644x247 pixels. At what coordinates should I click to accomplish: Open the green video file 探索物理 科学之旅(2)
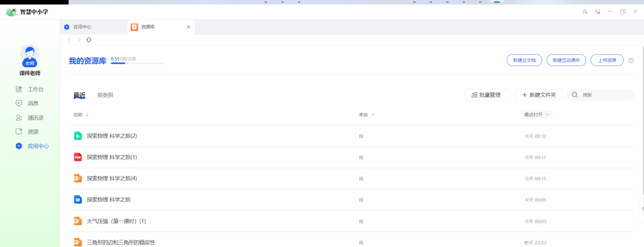[x=112, y=136]
